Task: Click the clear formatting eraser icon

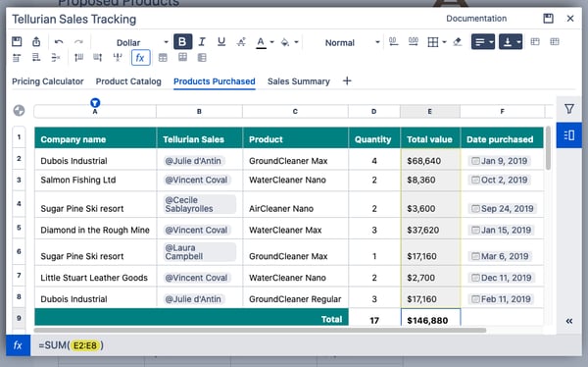Action: pos(457,41)
